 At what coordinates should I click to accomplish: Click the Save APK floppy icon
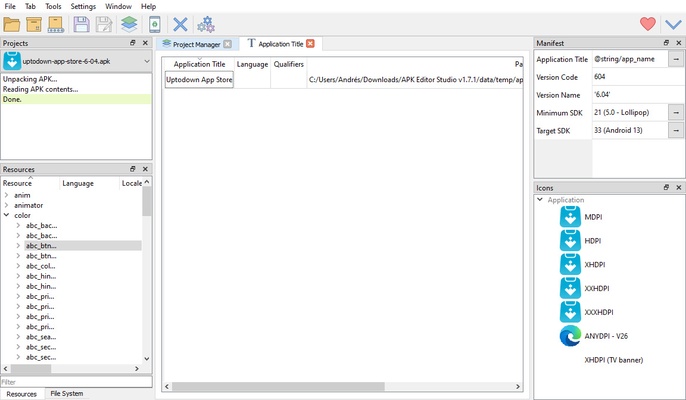click(x=81, y=25)
